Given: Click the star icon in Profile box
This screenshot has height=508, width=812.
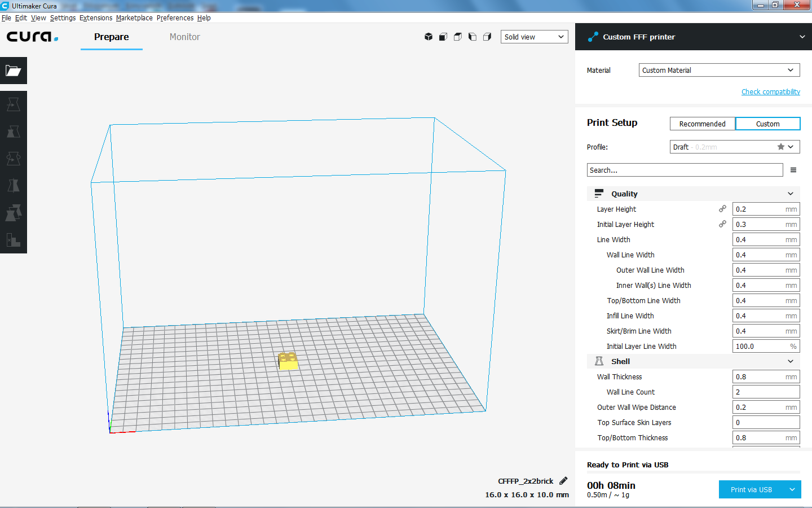Looking at the screenshot, I should click(x=781, y=147).
